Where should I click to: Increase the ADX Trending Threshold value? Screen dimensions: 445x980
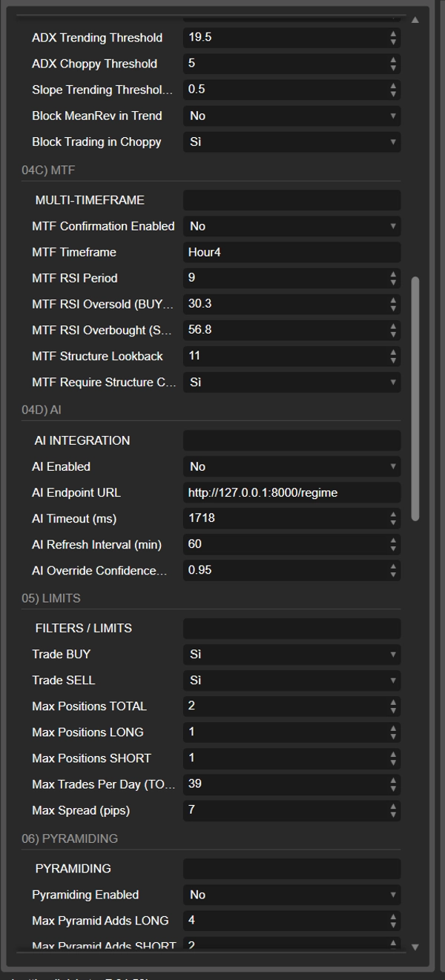[393, 33]
